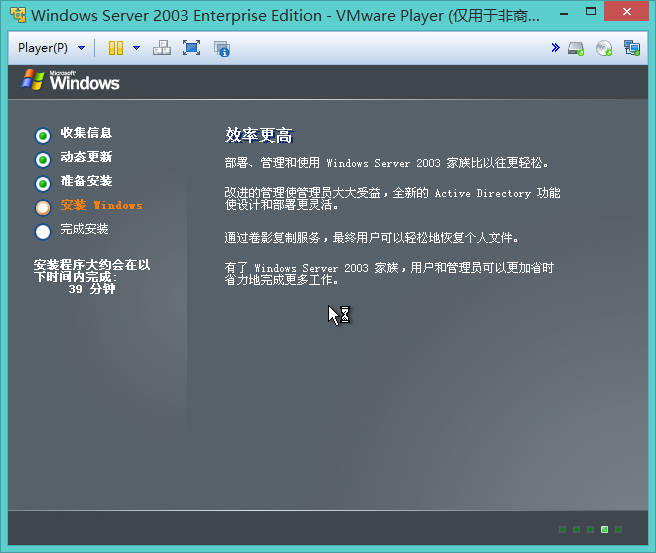Select the 收集信息 step indicator
The height and width of the screenshot is (553, 656).
point(43,136)
